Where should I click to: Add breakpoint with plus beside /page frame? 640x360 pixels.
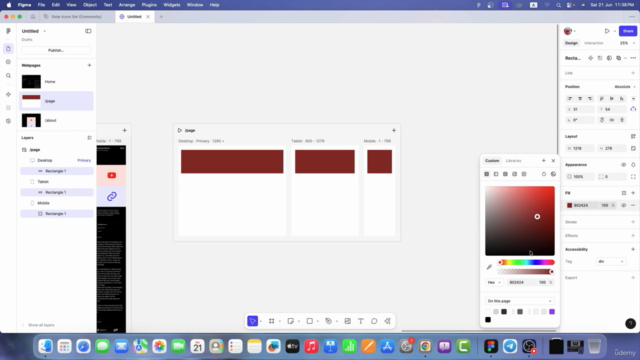tap(394, 130)
